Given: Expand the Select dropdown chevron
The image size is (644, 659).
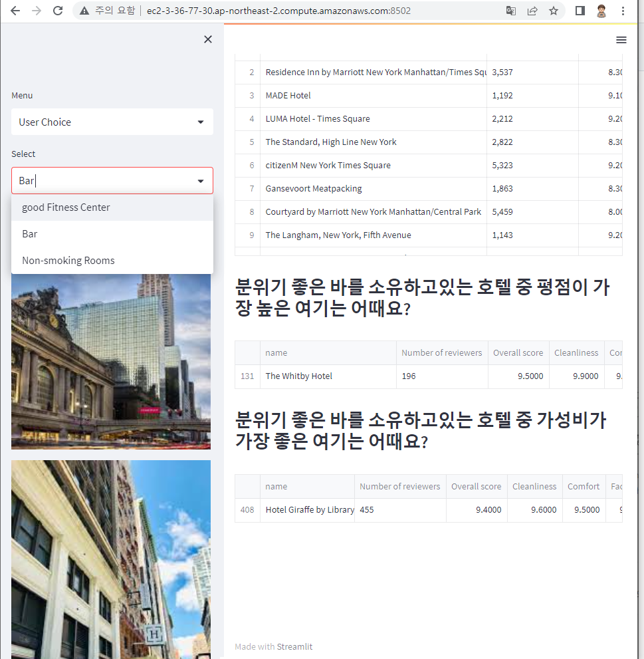Looking at the screenshot, I should click(200, 180).
